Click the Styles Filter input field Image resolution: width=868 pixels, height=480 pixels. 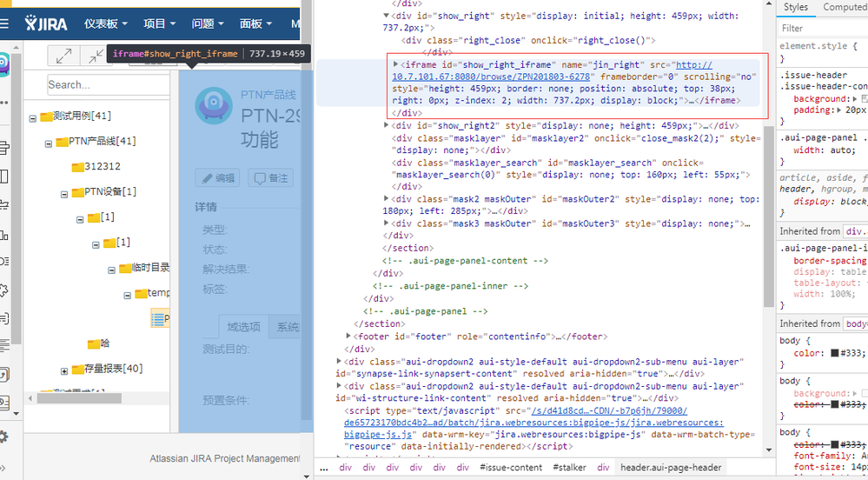click(823, 28)
